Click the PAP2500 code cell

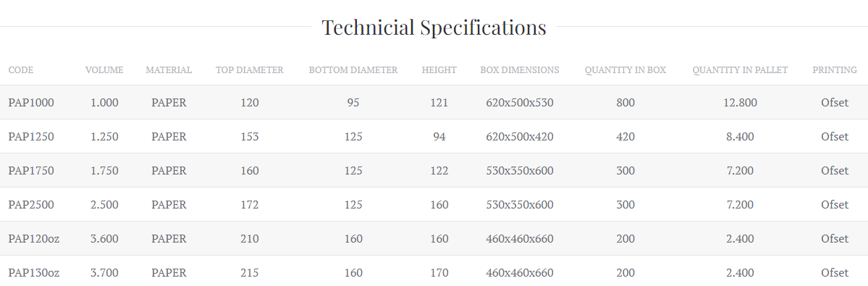[x=32, y=205]
